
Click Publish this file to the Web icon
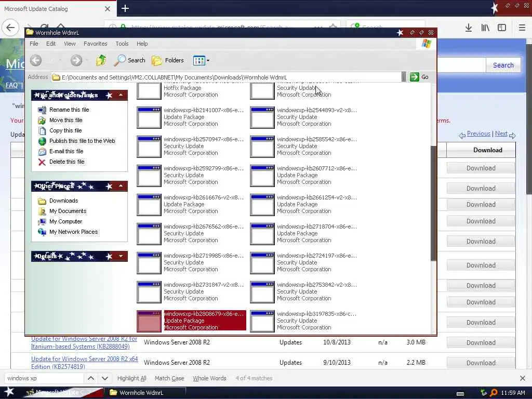coord(42,141)
